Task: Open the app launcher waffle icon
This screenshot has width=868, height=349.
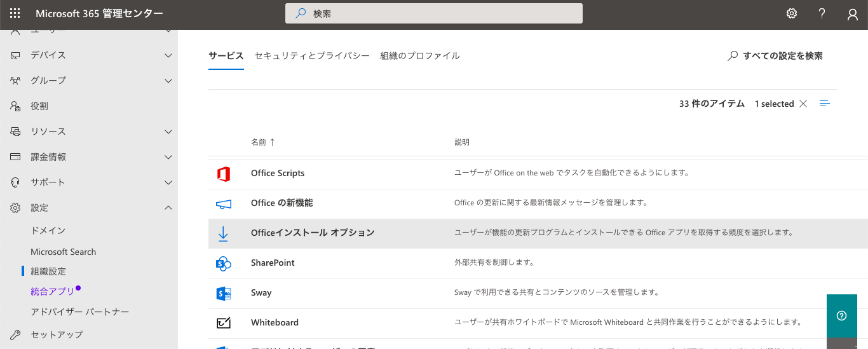Action: (15, 13)
